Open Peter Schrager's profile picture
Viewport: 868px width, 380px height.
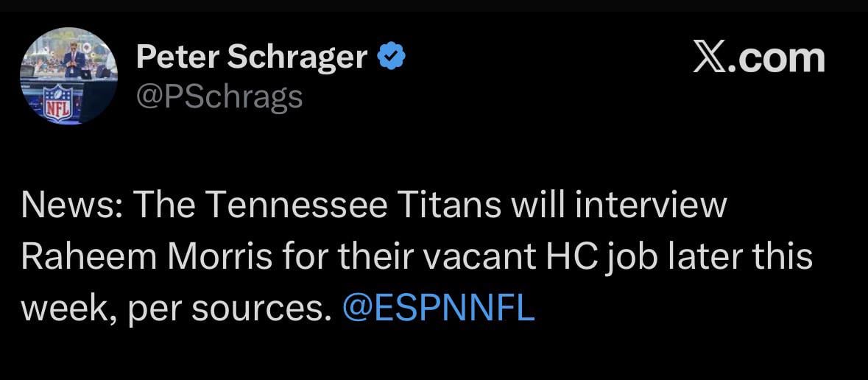click(x=68, y=76)
